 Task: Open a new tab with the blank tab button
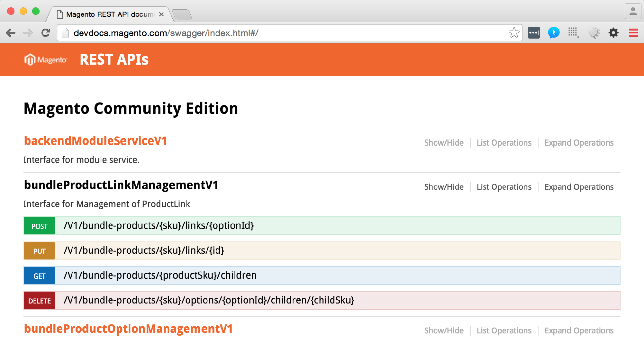[182, 14]
